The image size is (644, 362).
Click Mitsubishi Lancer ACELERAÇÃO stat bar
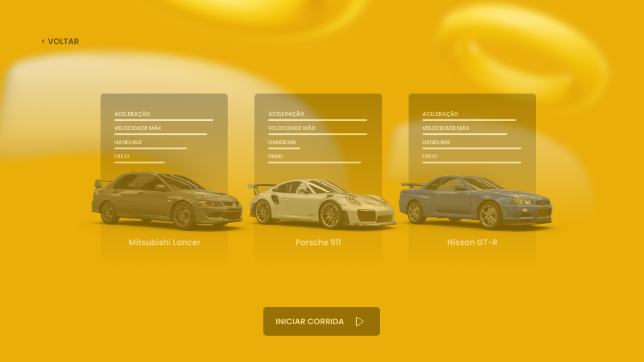coord(163,120)
